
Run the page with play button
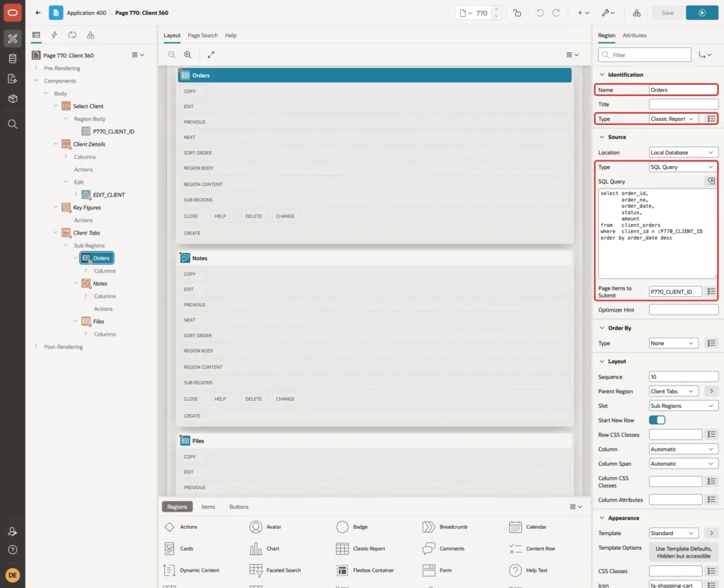tap(702, 13)
